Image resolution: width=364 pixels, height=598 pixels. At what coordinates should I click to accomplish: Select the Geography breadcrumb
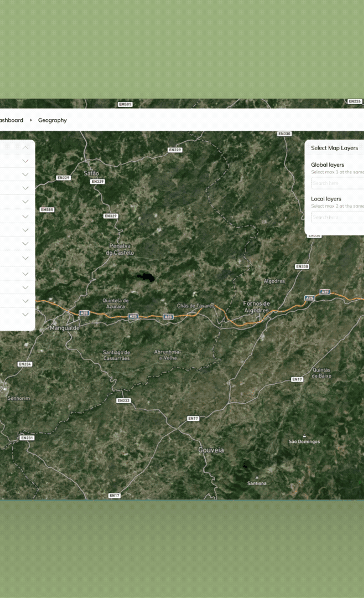point(52,120)
